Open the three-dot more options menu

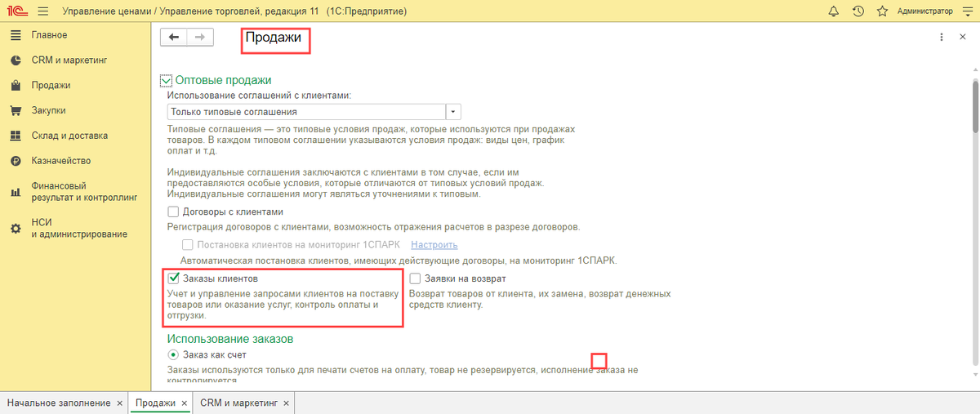tap(941, 37)
